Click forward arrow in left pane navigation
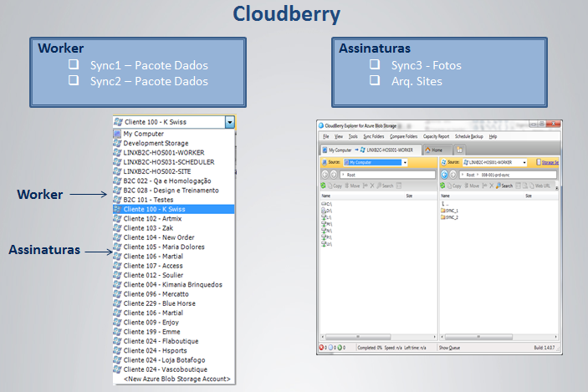 point(334,175)
